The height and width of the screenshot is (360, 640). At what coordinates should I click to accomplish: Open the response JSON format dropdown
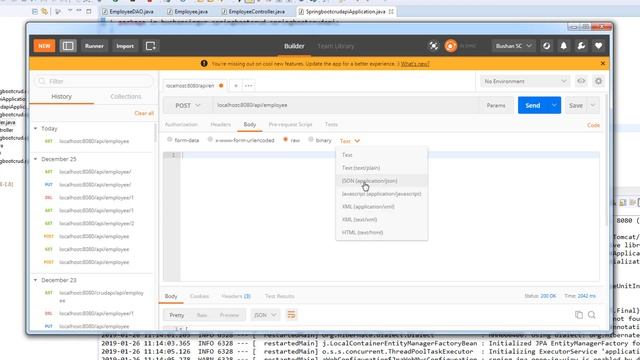tap(265, 315)
